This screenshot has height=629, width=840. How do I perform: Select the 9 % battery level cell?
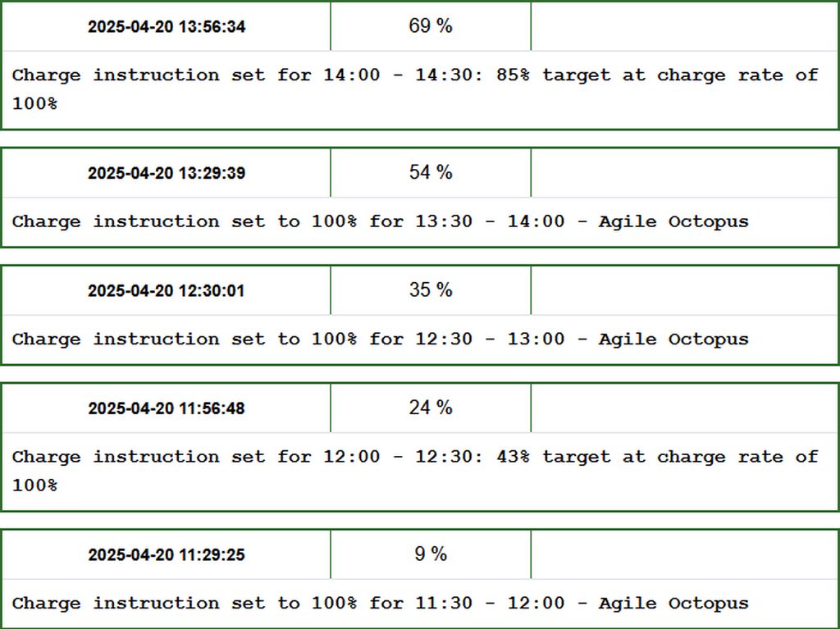point(431,554)
